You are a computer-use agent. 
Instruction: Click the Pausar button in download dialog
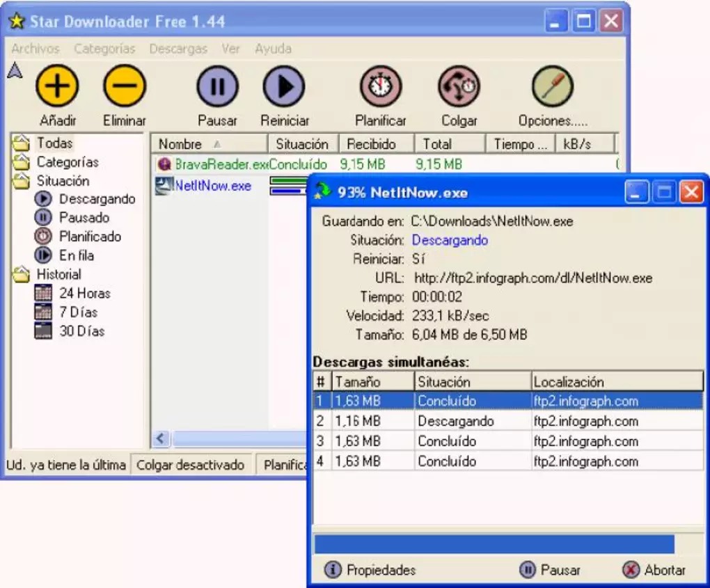point(550,570)
